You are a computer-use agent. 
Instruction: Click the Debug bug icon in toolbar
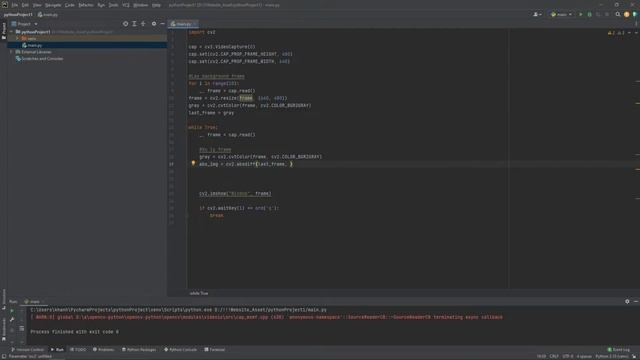point(589,15)
